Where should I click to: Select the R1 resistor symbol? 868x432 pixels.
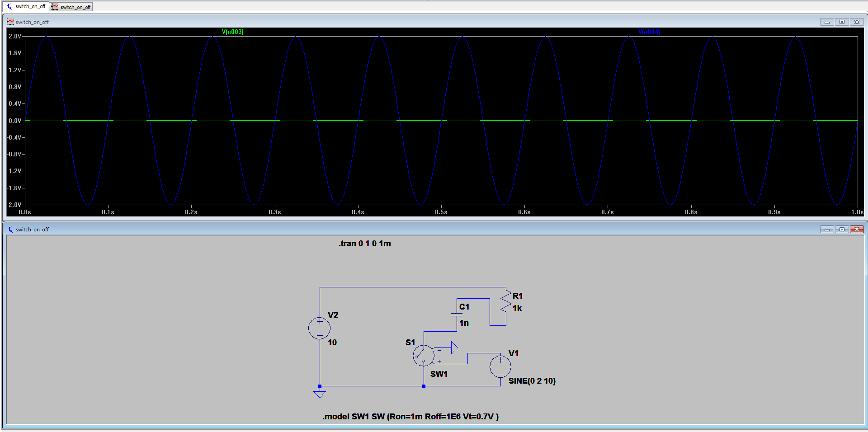[506, 302]
